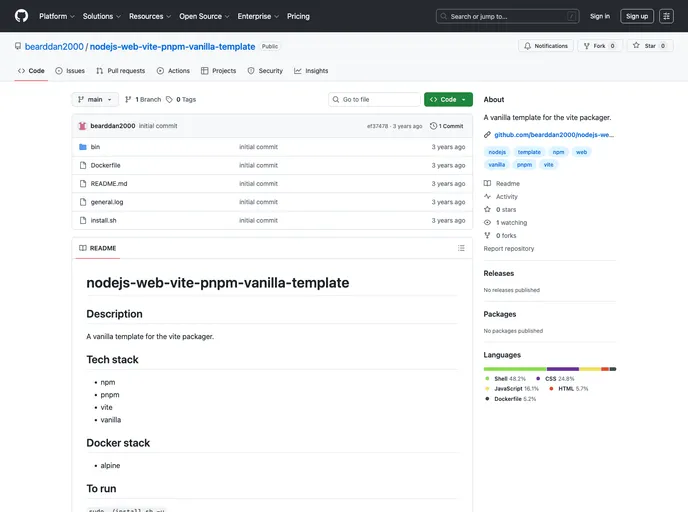This screenshot has width=688, height=512.
Task: Open Notifications bell button
Action: (545, 46)
